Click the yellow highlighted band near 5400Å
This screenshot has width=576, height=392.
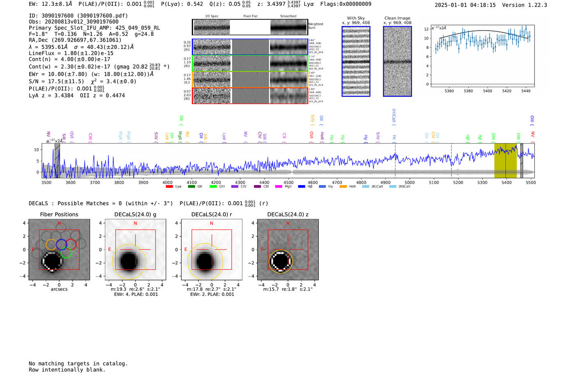click(505, 160)
